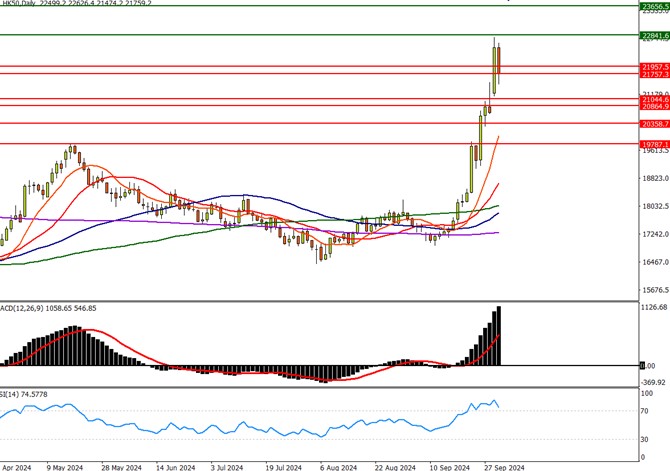Select the 19787.1 red support label
The width and height of the screenshot is (670, 471).
(653, 144)
